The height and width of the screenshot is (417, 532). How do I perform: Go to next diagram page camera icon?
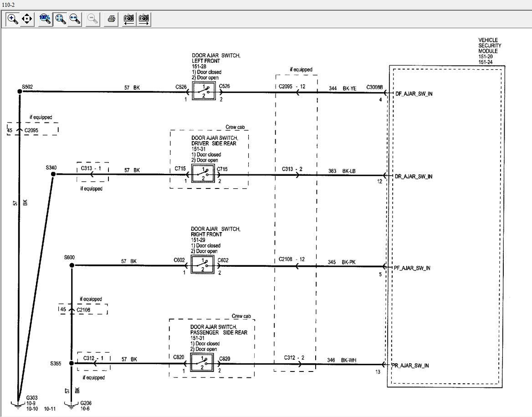tap(144, 19)
